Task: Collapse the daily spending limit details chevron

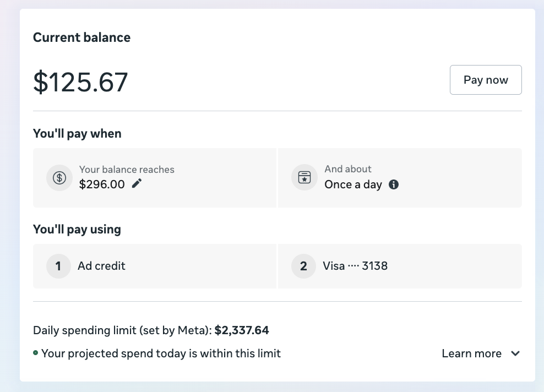Action: click(x=515, y=353)
